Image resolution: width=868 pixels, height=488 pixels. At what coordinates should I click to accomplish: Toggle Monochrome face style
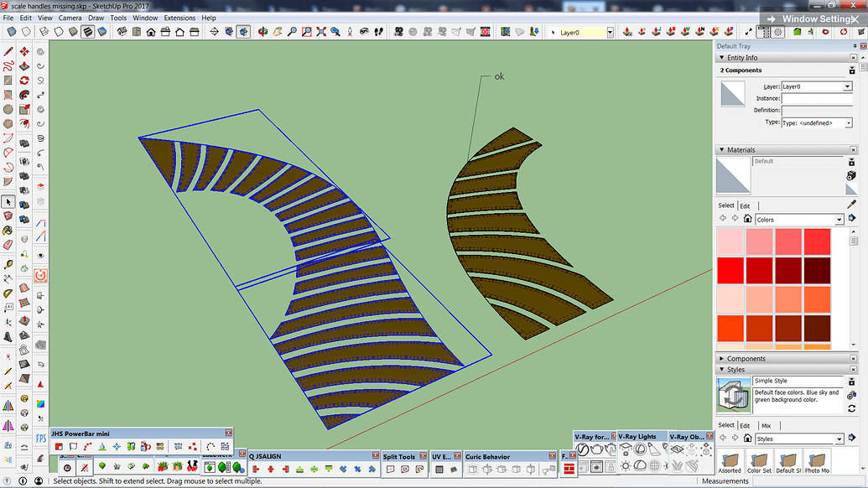[x=101, y=32]
